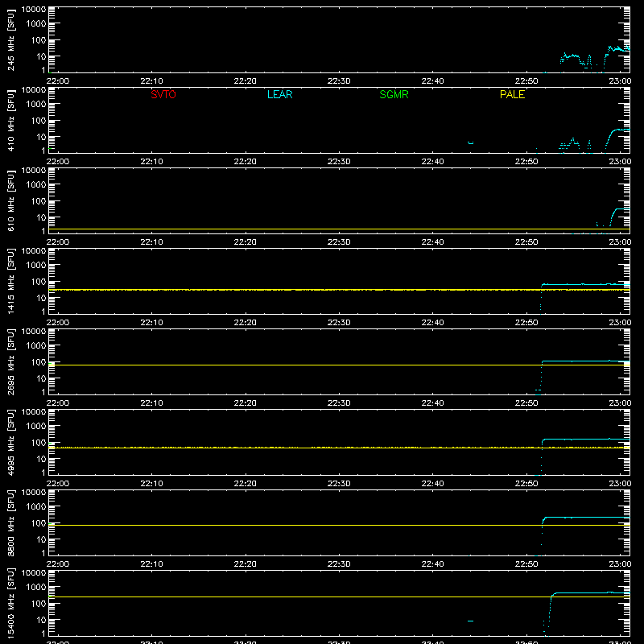Click the 22:10 time label under 4995 MHz plot
Screen dimensions: 644x644
pos(151,484)
